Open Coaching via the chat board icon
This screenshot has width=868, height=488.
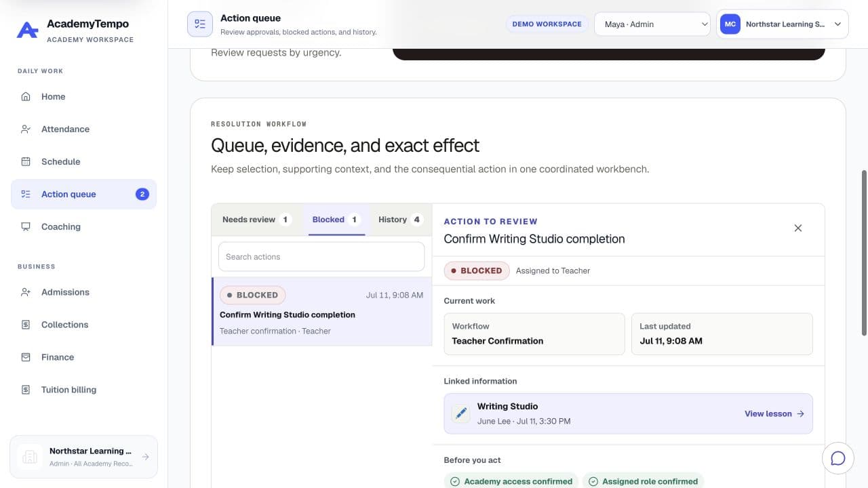[26, 226]
